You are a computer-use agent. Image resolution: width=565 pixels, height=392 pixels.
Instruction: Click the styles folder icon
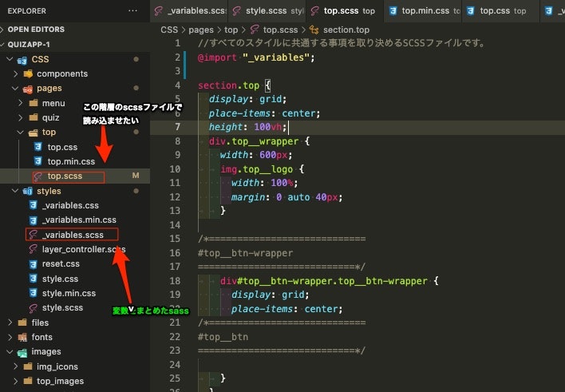tap(27, 191)
